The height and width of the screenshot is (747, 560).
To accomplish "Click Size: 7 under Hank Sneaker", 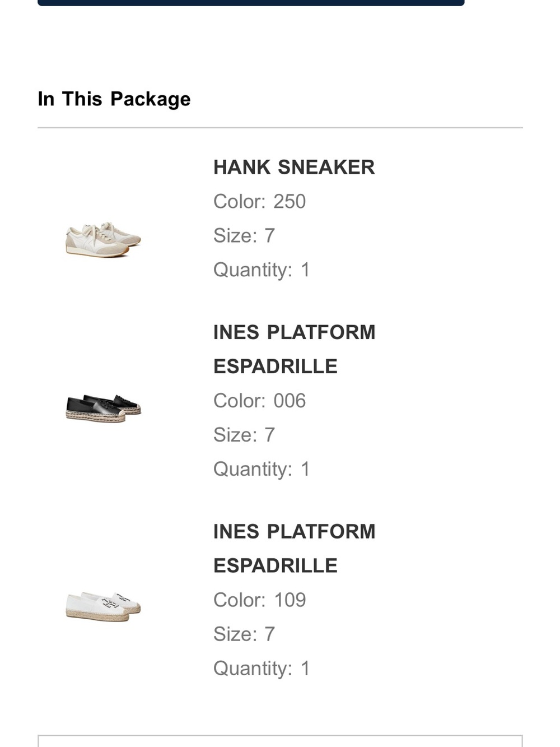I will pyautogui.click(x=244, y=235).
